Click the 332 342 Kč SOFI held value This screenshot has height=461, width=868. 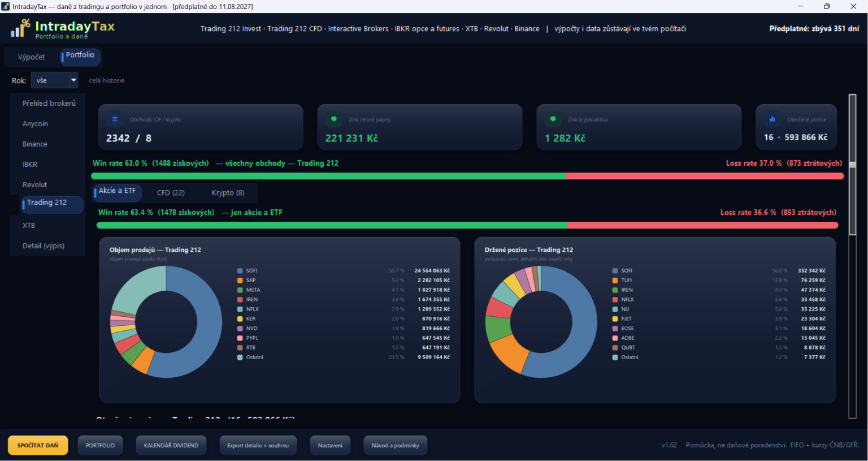(x=811, y=271)
